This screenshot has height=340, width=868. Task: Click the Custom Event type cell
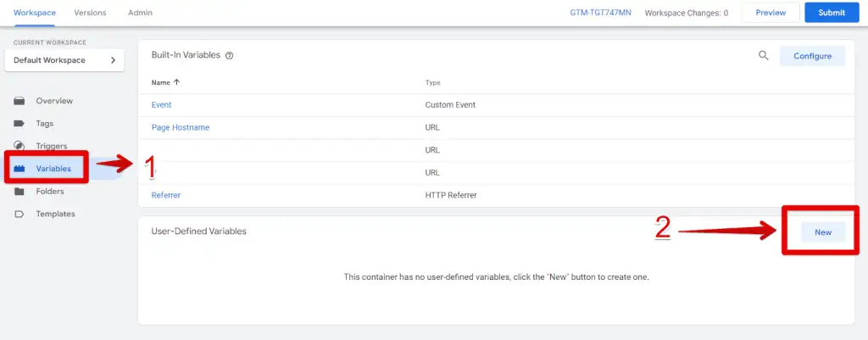click(x=450, y=104)
